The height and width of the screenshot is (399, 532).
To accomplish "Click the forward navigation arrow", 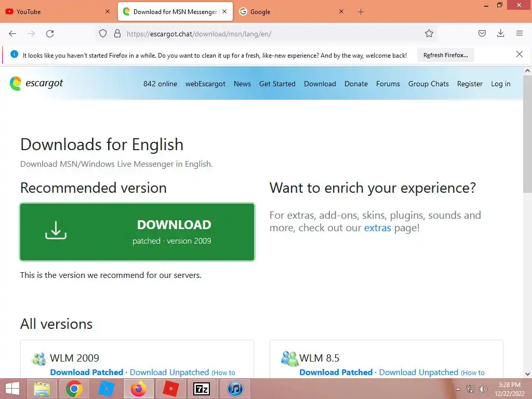I will tap(31, 34).
